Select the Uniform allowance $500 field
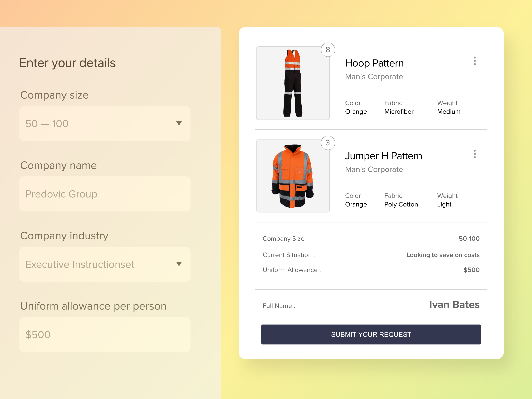The image size is (532, 399). [105, 334]
